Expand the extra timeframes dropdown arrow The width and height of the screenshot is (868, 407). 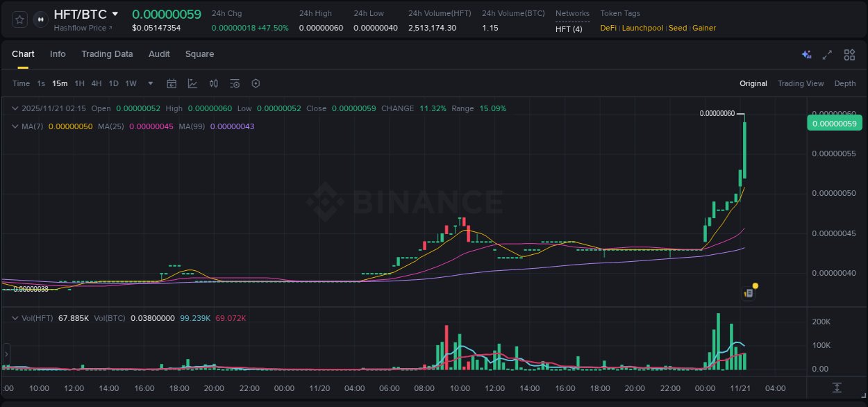tap(149, 83)
